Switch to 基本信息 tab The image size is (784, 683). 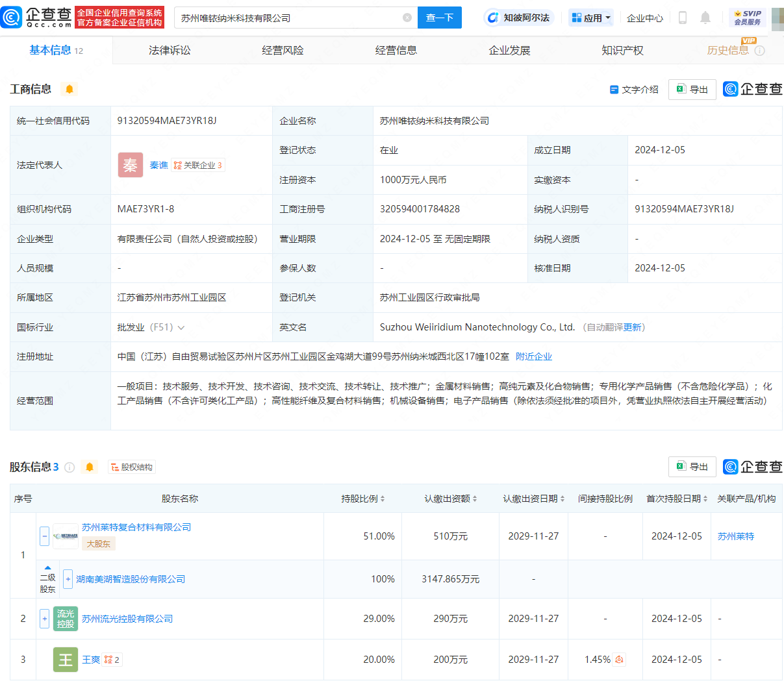(56, 50)
